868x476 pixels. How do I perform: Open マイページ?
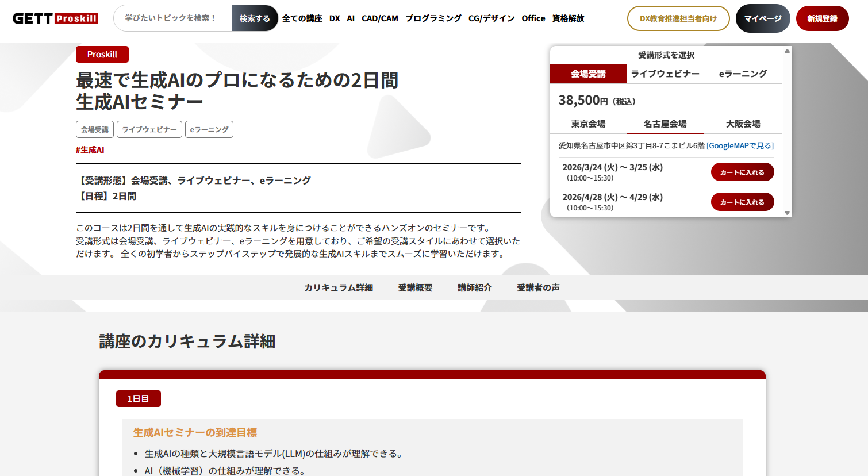coord(762,18)
